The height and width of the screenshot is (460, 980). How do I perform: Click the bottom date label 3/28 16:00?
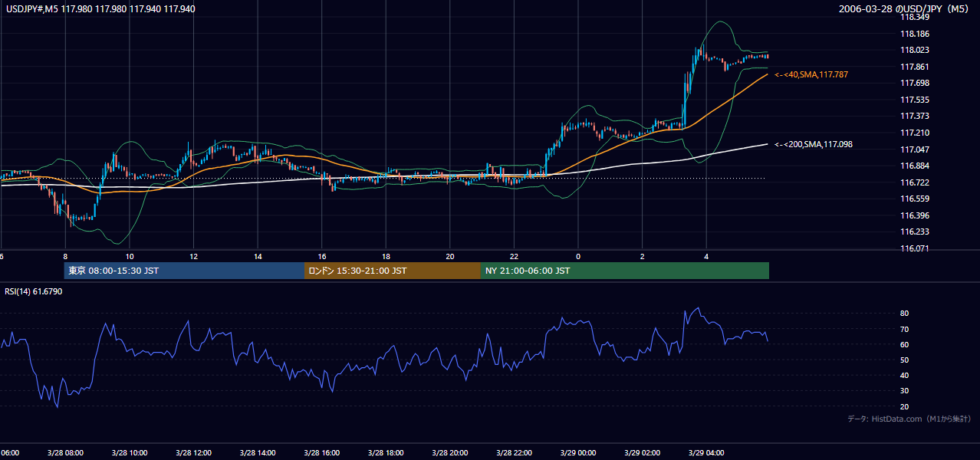coord(321,453)
